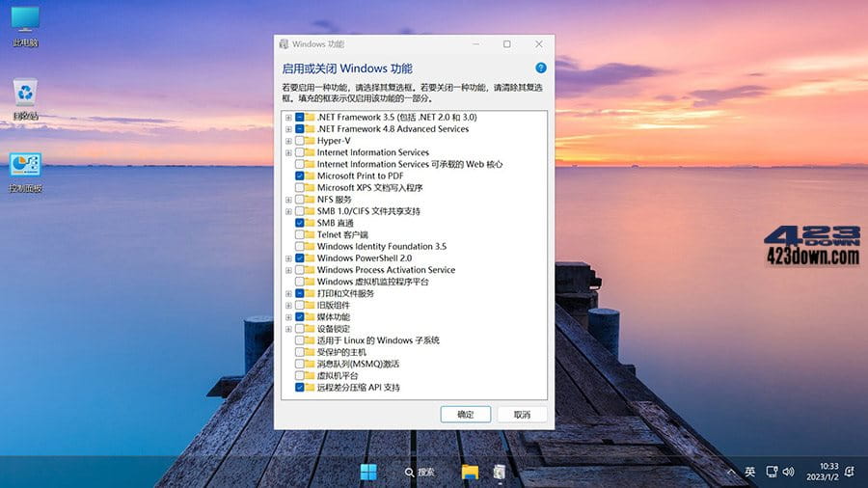Expand Internet Information Services node
This screenshot has width=868, height=488.
coord(288,152)
